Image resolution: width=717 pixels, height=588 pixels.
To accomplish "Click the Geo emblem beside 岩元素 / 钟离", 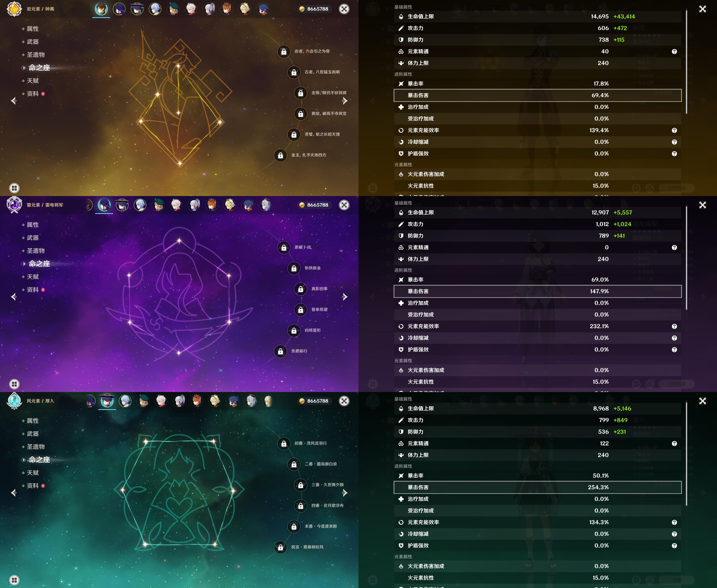I will 14,9.
